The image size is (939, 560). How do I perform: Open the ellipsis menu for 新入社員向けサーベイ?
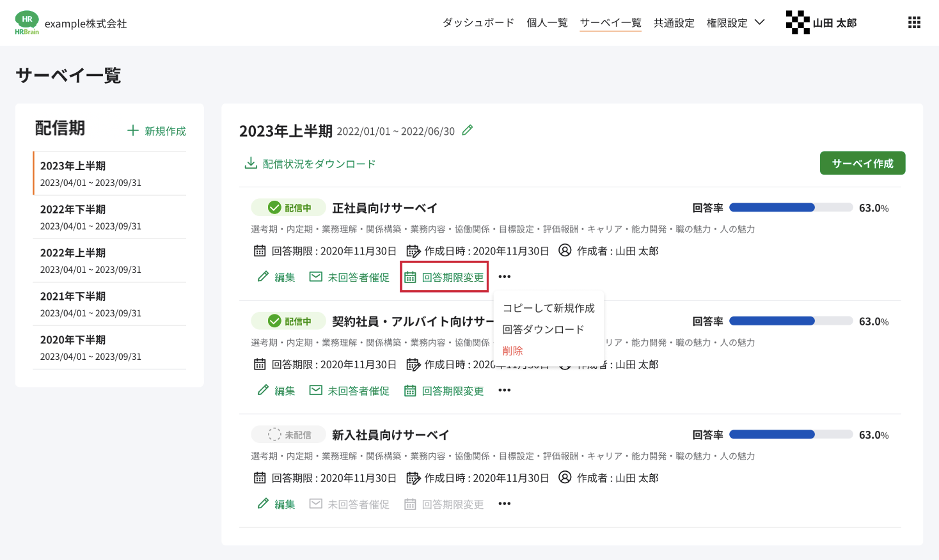coord(504,503)
